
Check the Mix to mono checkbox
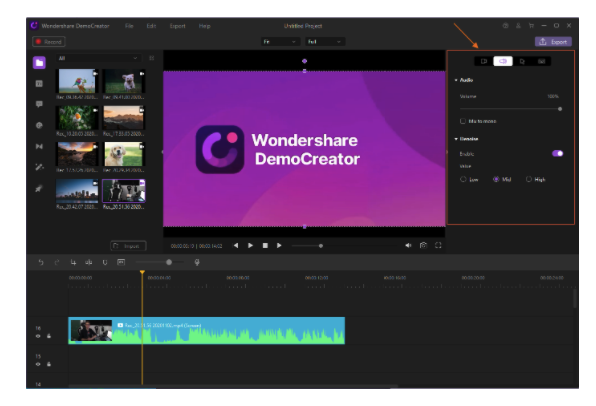point(463,121)
